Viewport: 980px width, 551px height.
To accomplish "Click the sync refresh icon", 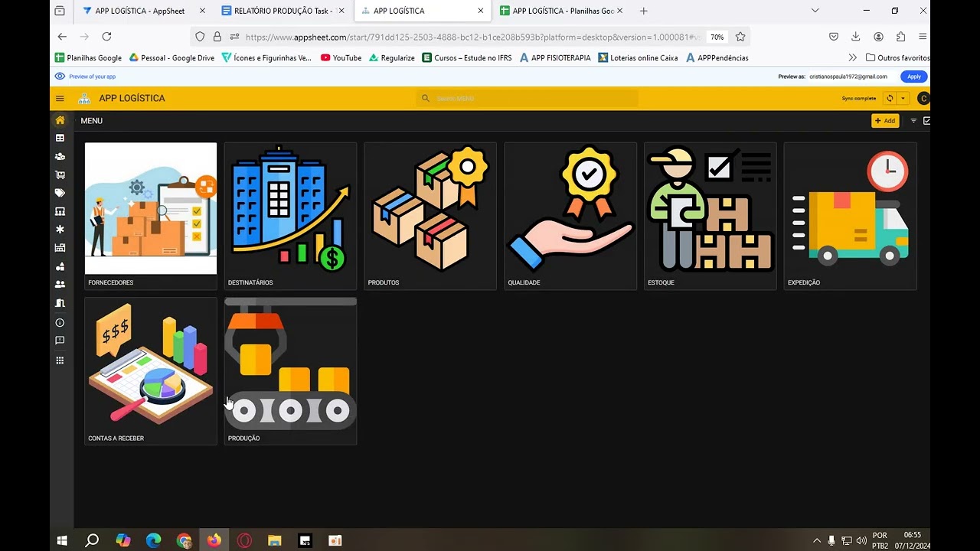I will point(890,98).
